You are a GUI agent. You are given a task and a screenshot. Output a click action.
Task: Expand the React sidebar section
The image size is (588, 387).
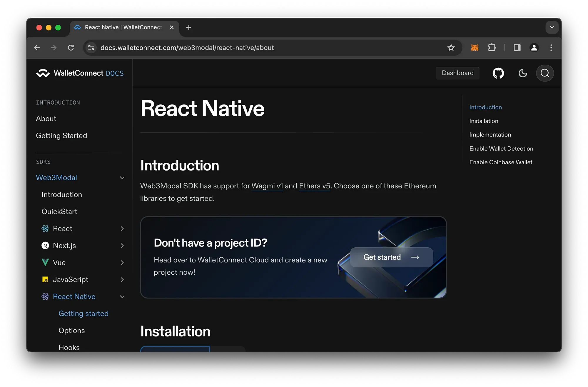(x=122, y=229)
